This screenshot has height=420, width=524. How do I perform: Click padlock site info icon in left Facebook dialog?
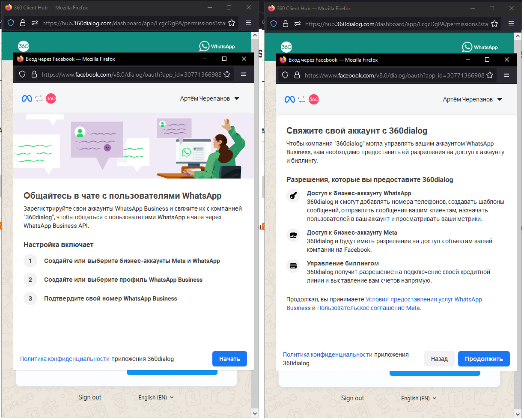(x=34, y=74)
